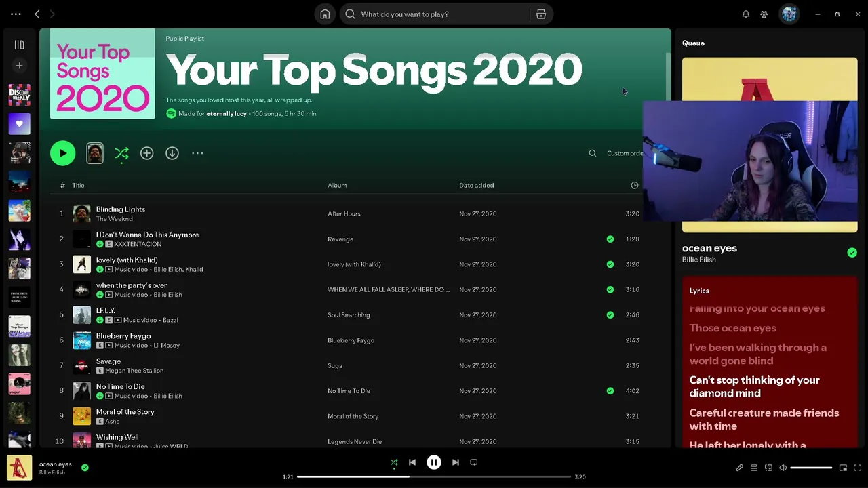This screenshot has width=868, height=488.
Task: Sort by Title column header
Action: tap(78, 185)
